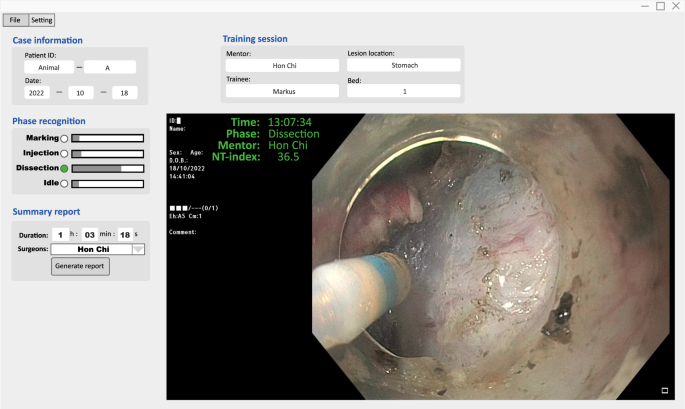This screenshot has height=409, width=685.
Task: Edit the Mentor name field
Action: 282,65
